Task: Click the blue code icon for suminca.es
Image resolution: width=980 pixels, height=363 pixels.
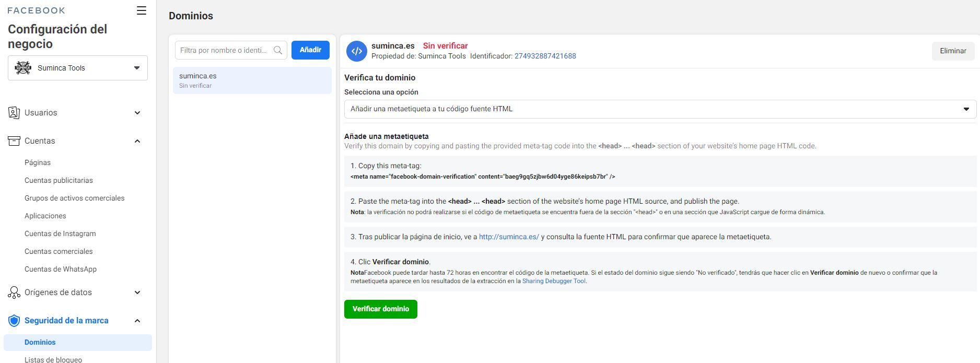Action: (357, 51)
